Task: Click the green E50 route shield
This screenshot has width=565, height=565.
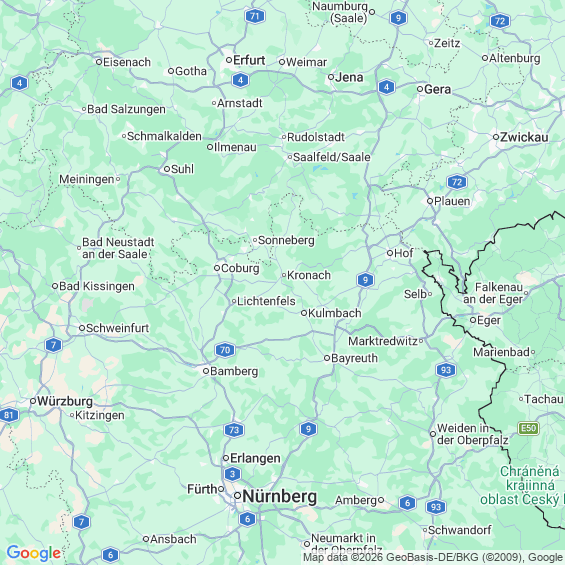Action: 528,428
